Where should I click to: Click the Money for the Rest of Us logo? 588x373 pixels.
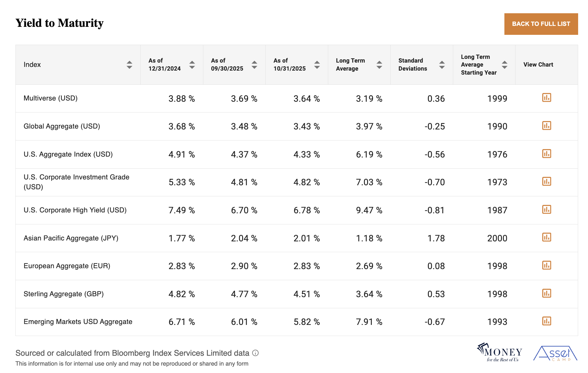tap(499, 352)
